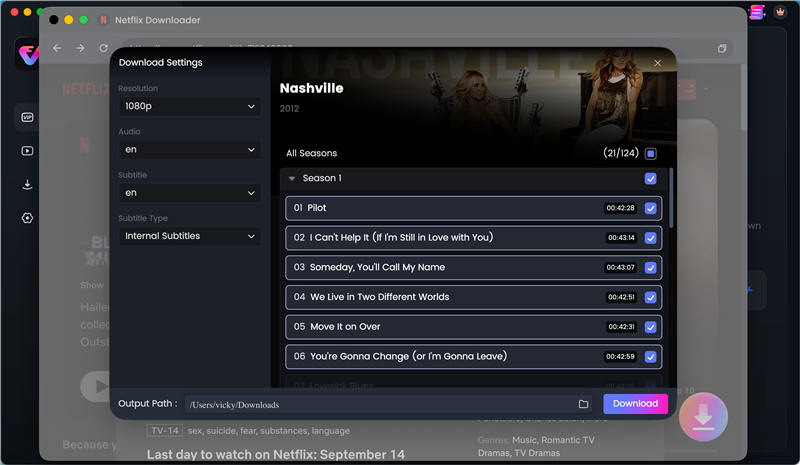Click the Download button
Image resolution: width=800 pixels, height=465 pixels.
[x=636, y=404]
